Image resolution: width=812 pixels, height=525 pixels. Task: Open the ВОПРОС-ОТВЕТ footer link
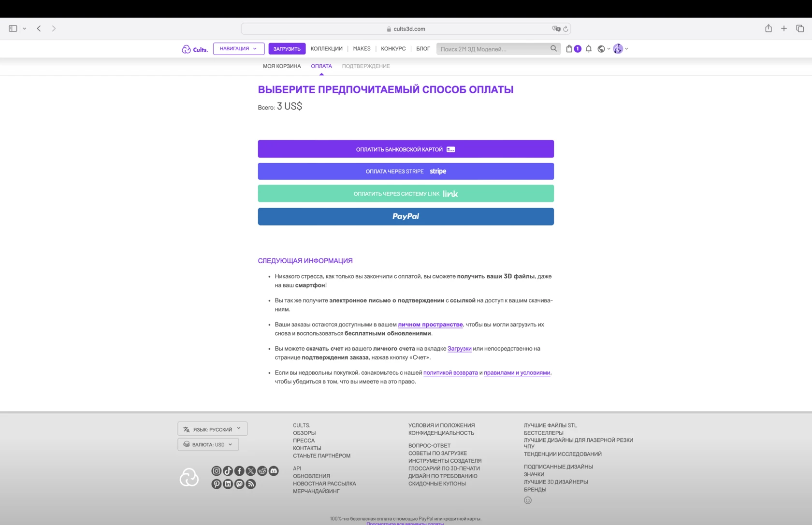point(430,446)
